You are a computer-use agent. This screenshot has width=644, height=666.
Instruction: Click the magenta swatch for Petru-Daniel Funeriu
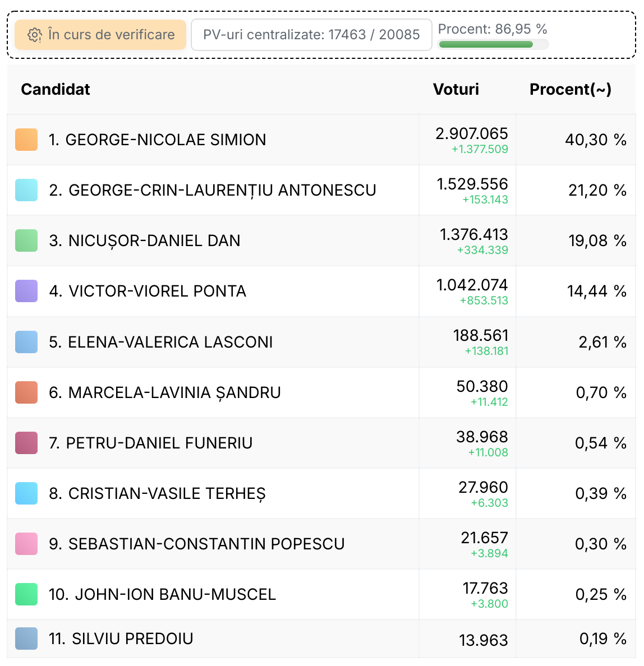pos(26,443)
